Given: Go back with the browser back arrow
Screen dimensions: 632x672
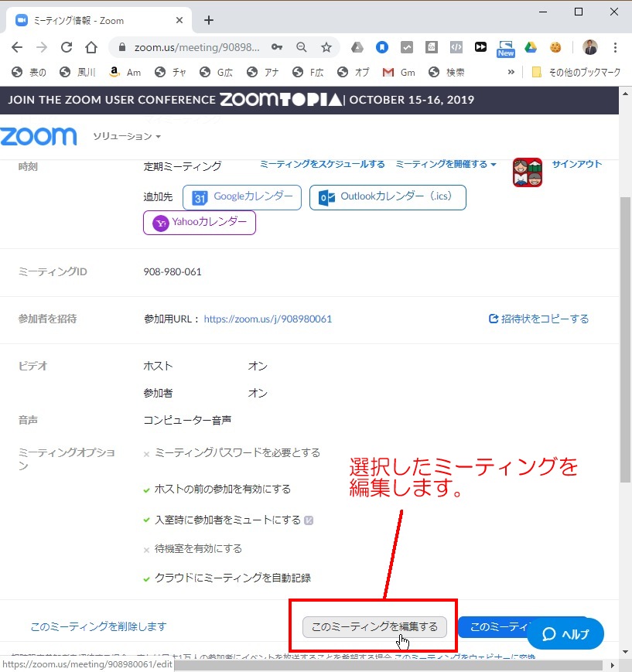Looking at the screenshot, I should coord(17,47).
